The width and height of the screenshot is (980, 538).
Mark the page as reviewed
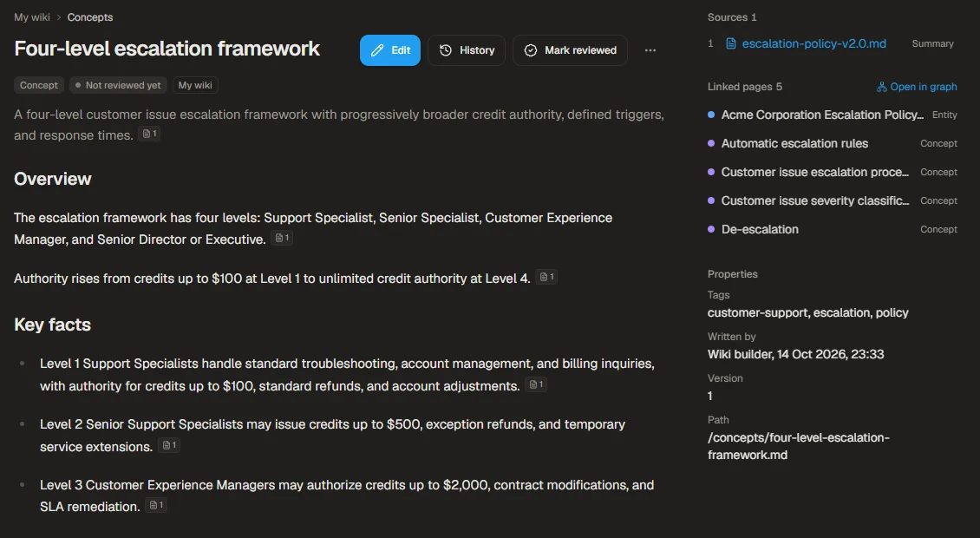coord(570,50)
